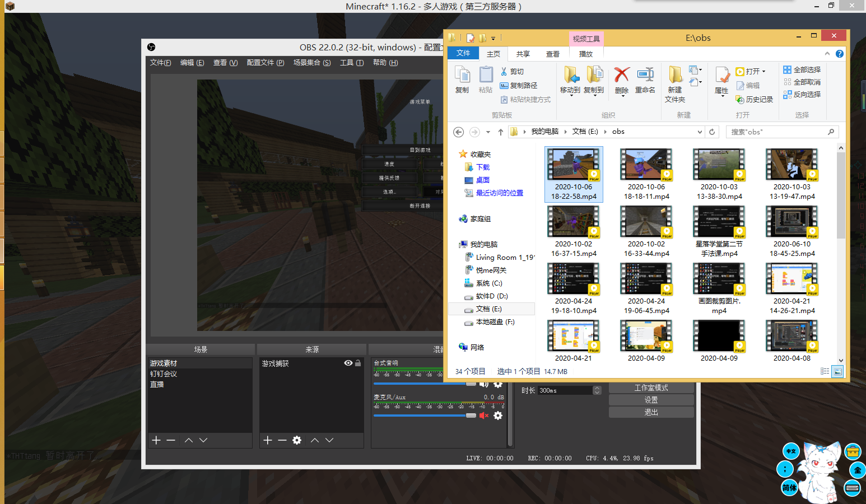Viewport: 866px width, 504px height.
Task: Switch Explorer to large icons view
Action: coord(837,371)
